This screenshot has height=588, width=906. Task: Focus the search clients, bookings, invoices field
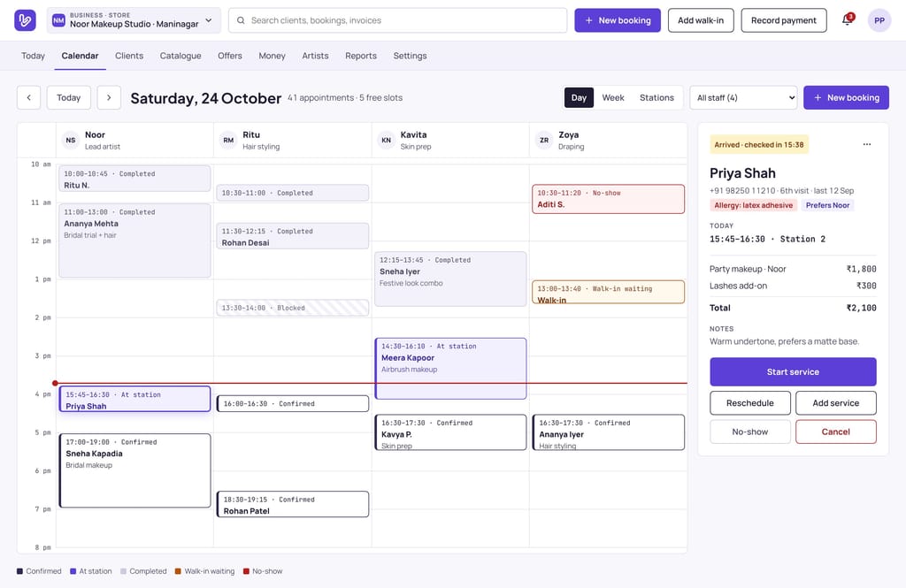[x=397, y=20]
